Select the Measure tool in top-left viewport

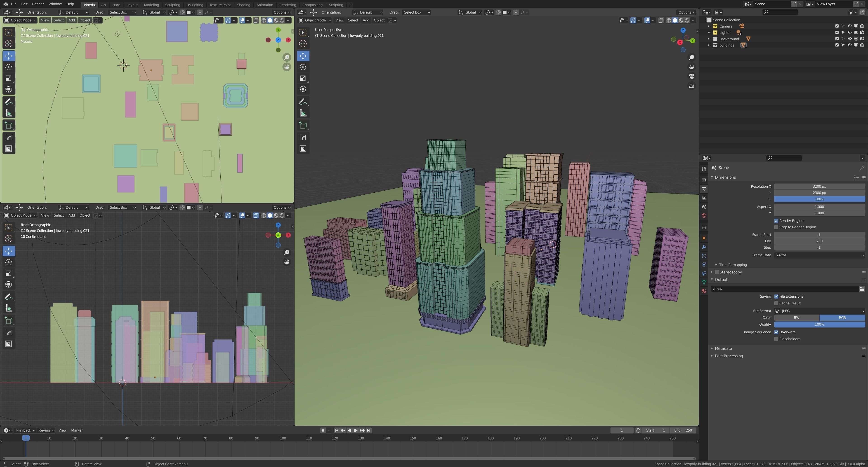click(x=9, y=113)
